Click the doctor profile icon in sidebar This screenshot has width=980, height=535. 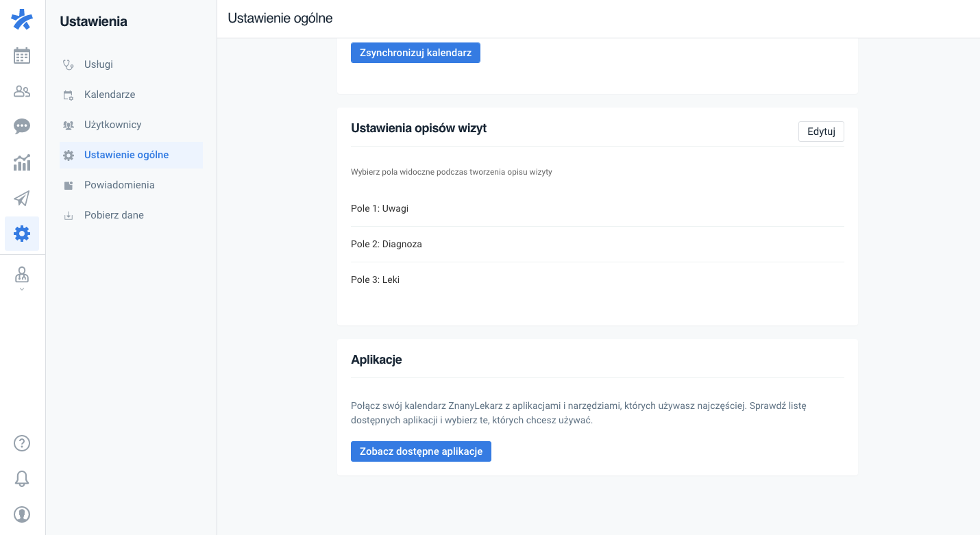[22, 275]
